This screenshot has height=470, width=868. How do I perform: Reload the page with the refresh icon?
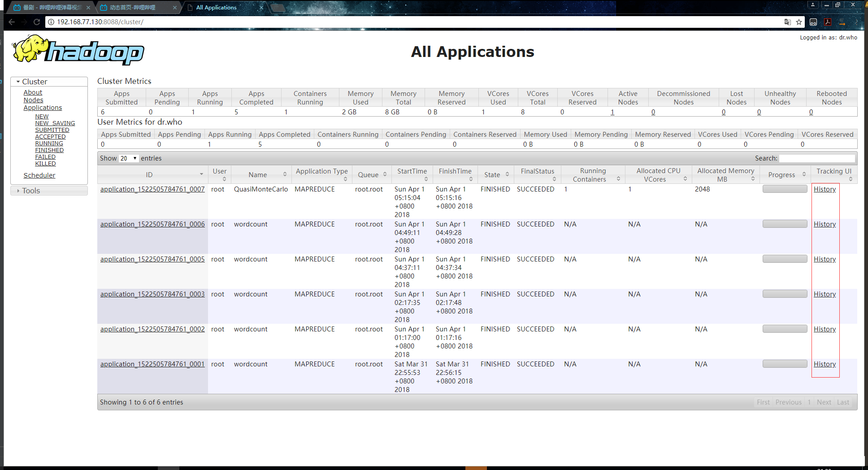tap(37, 22)
